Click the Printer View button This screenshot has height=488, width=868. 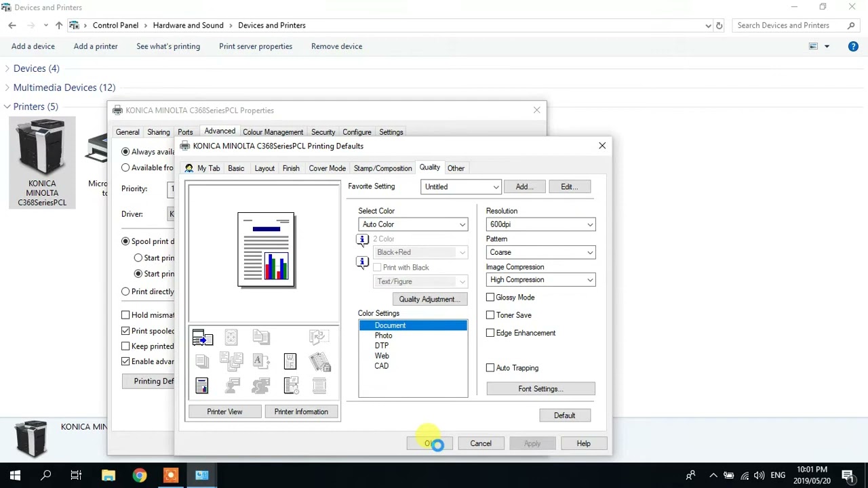point(224,411)
